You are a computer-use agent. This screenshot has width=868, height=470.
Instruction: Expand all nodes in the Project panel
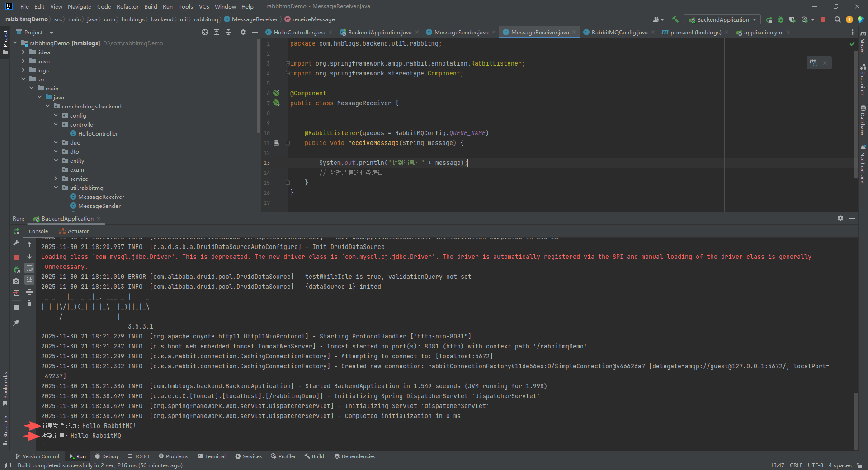pos(217,32)
